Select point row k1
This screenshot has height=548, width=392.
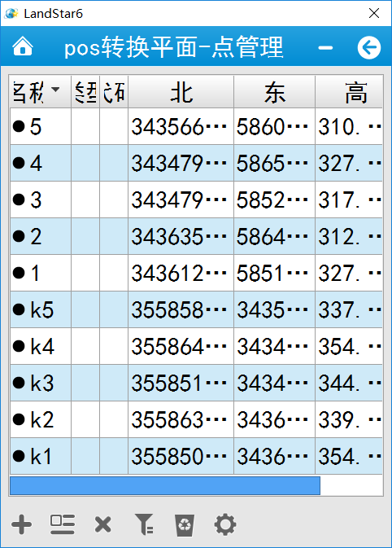click(196, 456)
